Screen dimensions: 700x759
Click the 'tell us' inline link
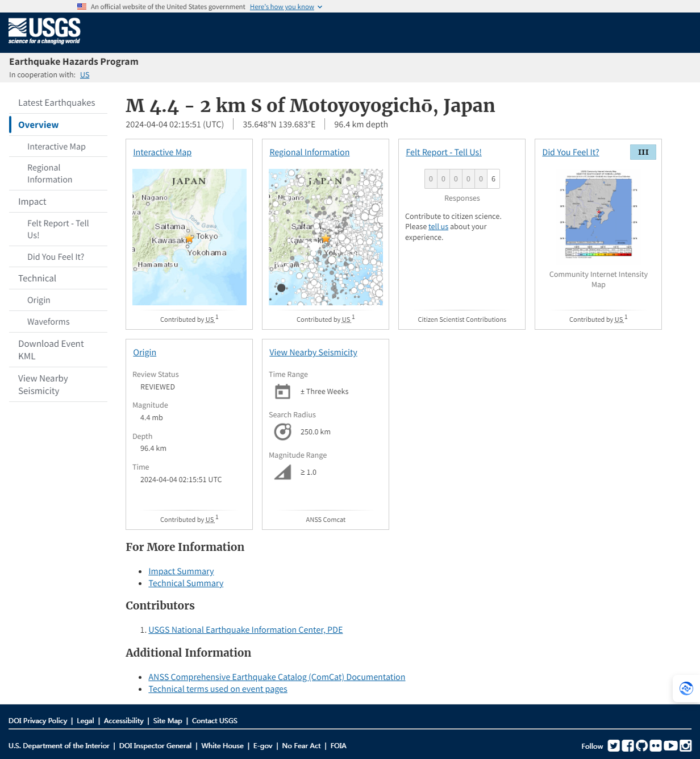pyautogui.click(x=438, y=226)
